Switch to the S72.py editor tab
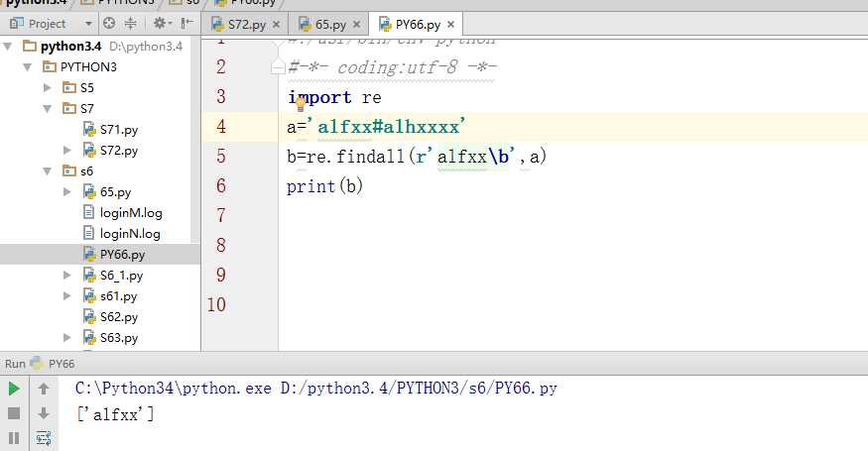868x451 pixels. tap(246, 25)
